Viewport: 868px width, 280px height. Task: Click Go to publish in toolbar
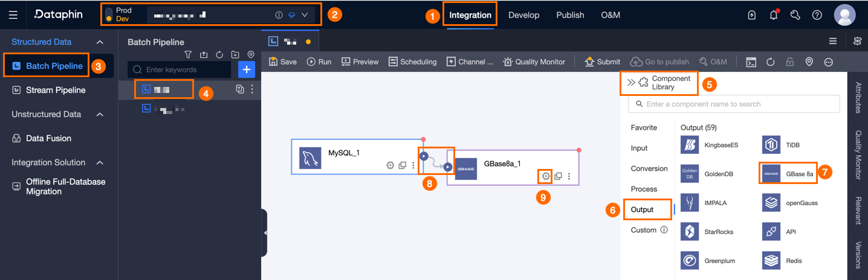[x=659, y=62]
